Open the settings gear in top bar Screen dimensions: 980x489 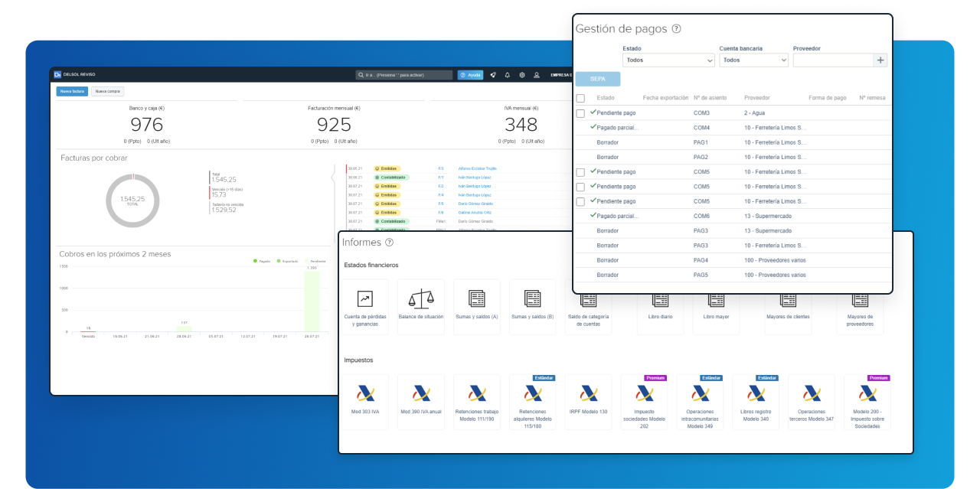click(521, 75)
